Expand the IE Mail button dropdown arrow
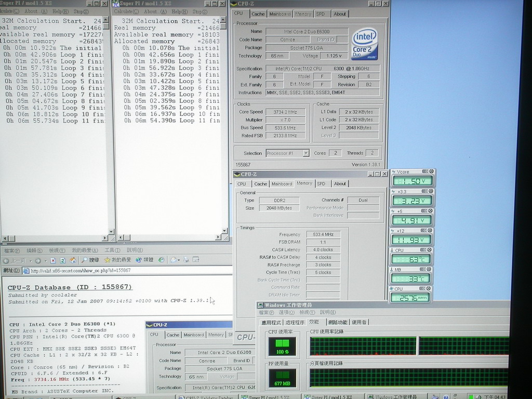 pos(179,260)
